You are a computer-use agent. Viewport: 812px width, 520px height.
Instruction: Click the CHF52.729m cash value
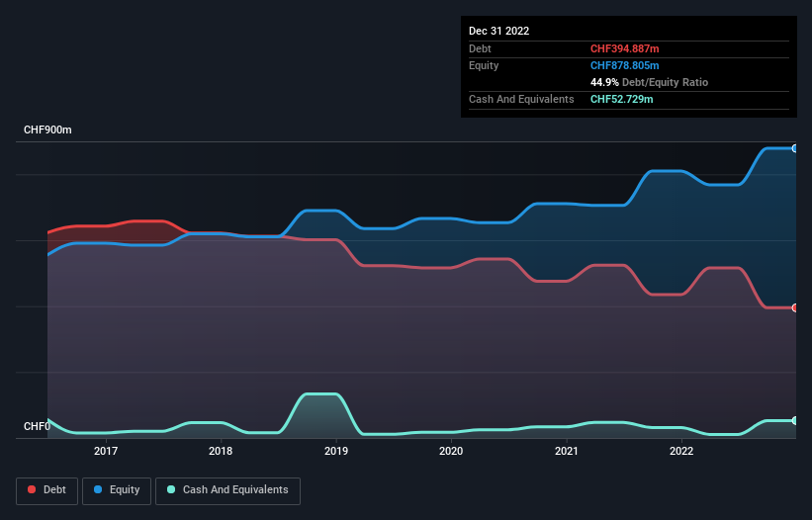[621, 99]
